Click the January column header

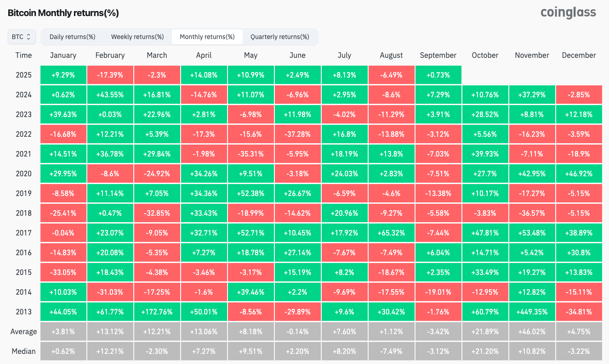tap(63, 55)
